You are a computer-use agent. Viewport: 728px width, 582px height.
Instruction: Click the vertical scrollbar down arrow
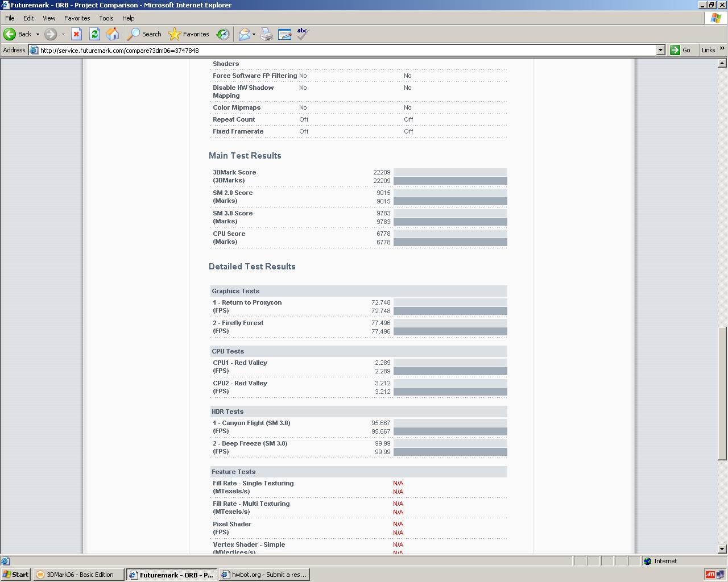(x=722, y=549)
